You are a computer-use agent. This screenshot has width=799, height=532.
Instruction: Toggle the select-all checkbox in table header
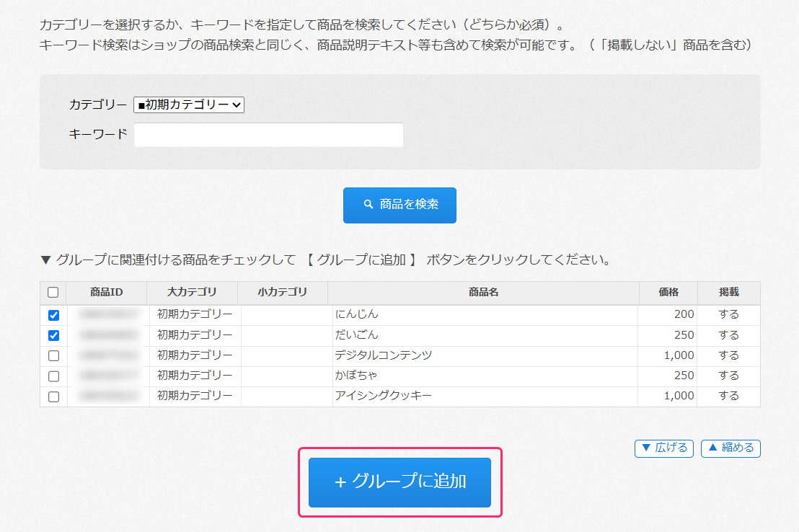tap(53, 292)
